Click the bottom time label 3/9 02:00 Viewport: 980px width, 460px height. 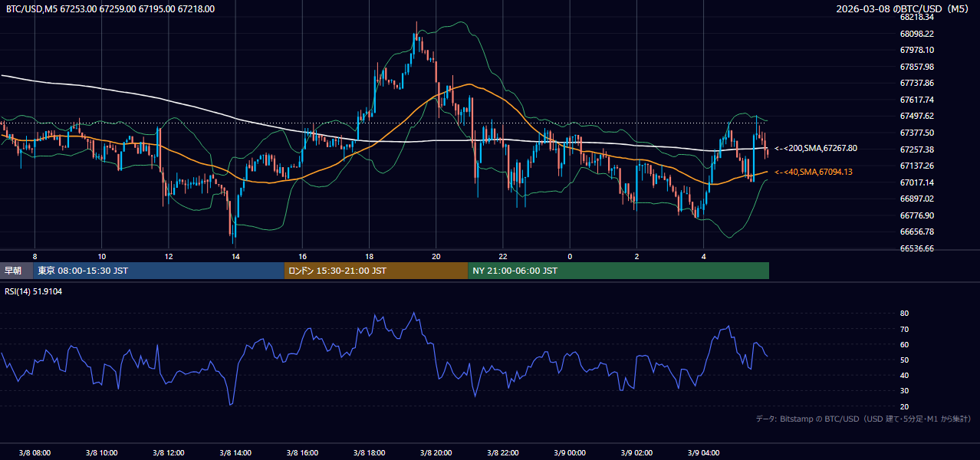[x=636, y=452]
